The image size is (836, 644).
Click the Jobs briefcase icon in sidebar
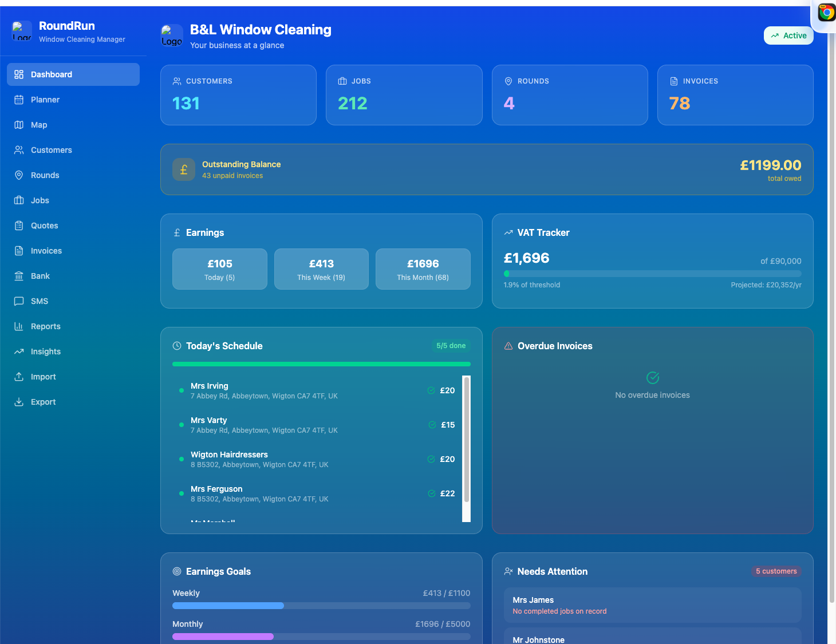coord(19,200)
